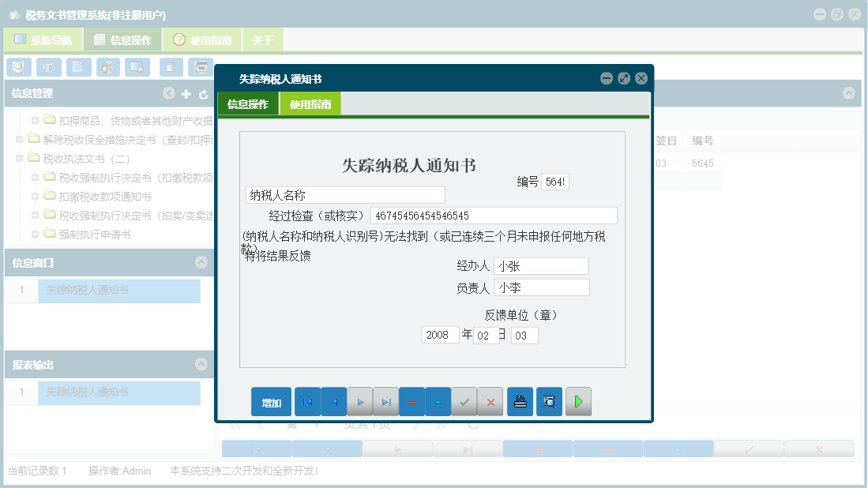Confirm changes with the green checkmark button
868x488 pixels.
point(464,402)
